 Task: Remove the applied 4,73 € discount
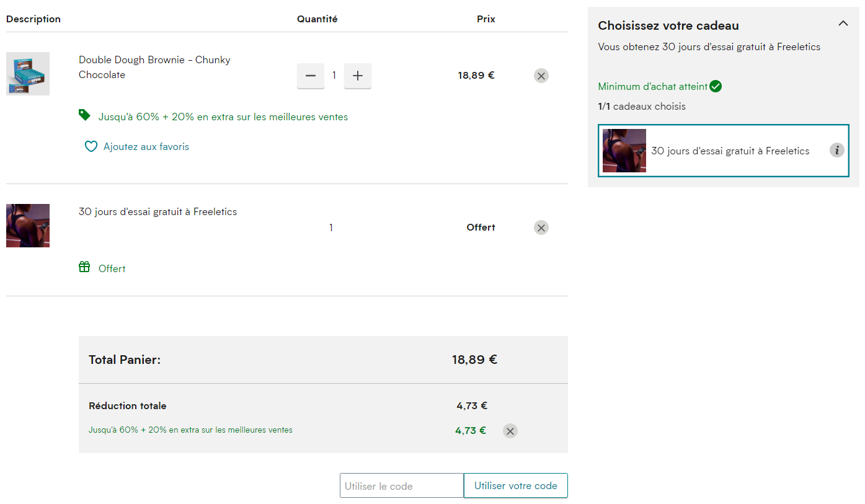tap(510, 431)
